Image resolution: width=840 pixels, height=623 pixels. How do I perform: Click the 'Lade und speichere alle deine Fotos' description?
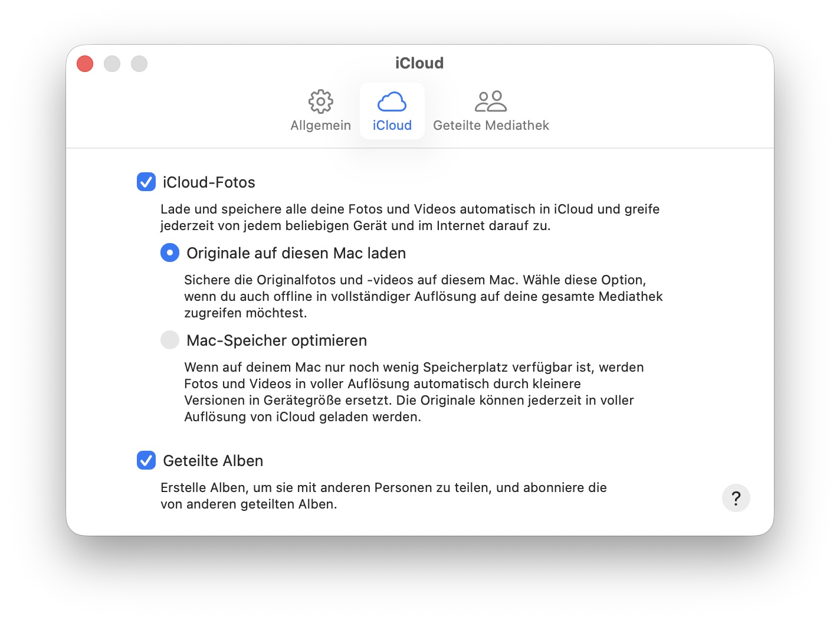point(410,217)
